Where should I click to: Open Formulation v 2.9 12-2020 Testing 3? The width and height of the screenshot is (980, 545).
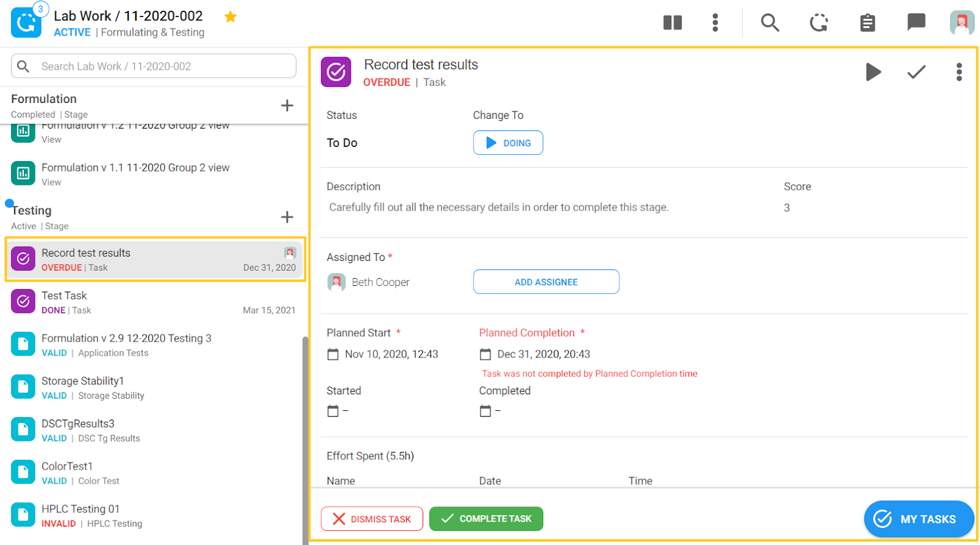[x=154, y=345]
